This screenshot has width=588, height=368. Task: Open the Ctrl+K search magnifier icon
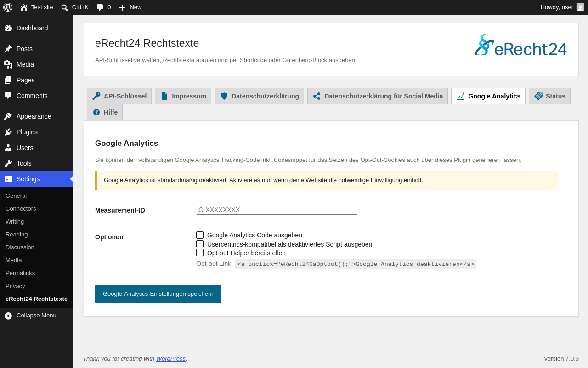tap(65, 7)
